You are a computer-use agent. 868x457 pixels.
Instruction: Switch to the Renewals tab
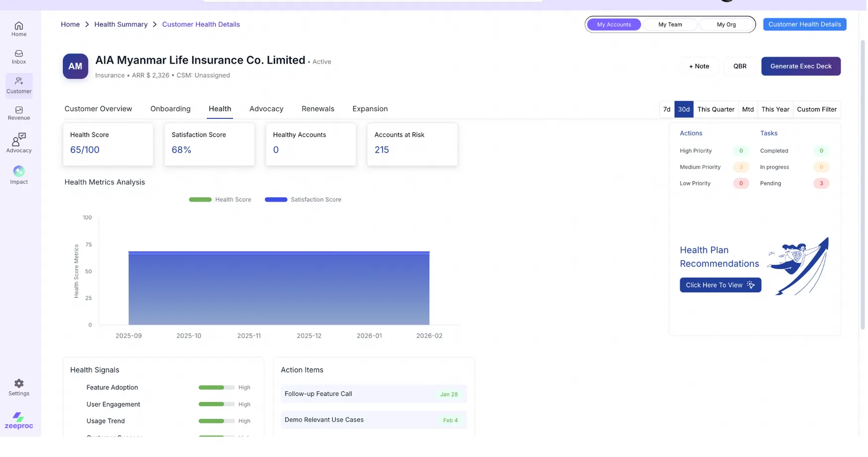[x=317, y=109]
